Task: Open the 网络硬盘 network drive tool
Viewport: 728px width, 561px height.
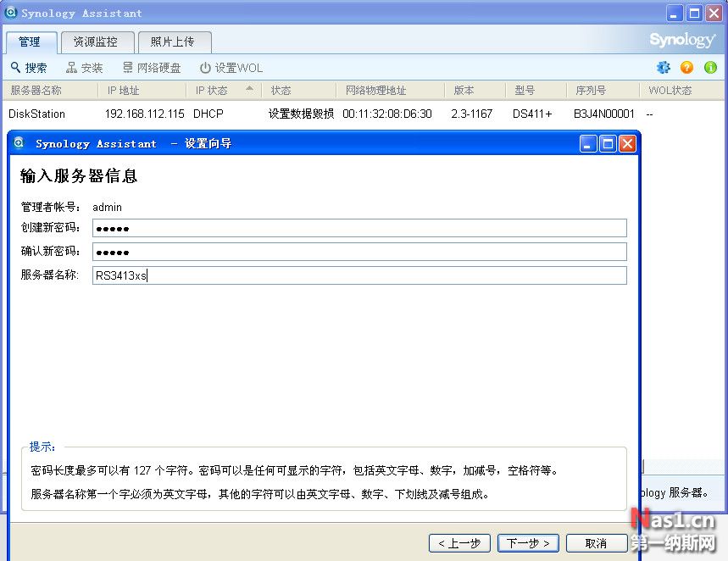Action: click(x=152, y=68)
